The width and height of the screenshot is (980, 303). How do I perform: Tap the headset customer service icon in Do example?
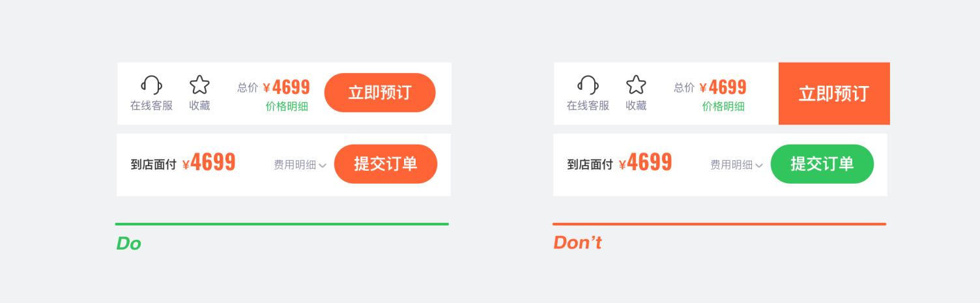(x=151, y=85)
